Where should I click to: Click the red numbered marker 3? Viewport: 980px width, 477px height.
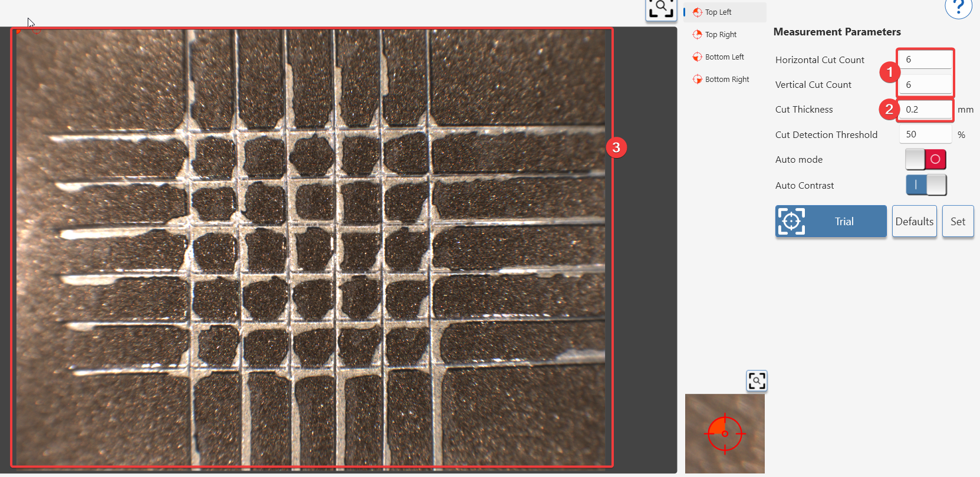point(616,147)
